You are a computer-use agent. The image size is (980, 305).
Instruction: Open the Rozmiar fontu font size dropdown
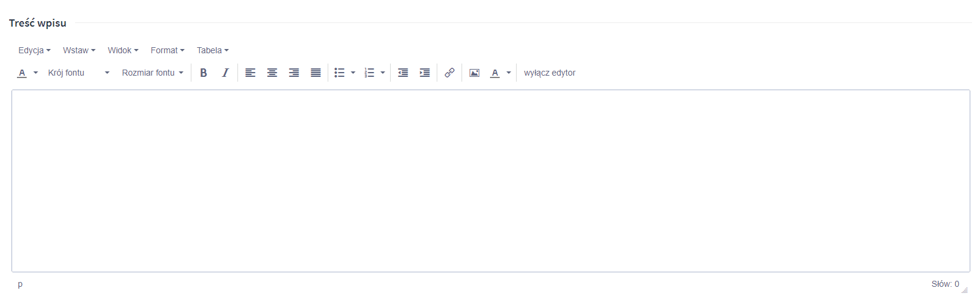coord(153,73)
